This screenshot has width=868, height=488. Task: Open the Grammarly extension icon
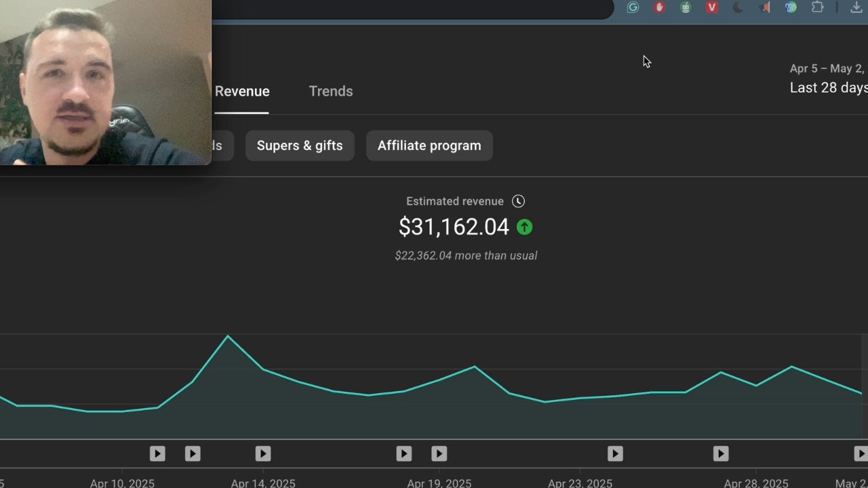(x=633, y=7)
